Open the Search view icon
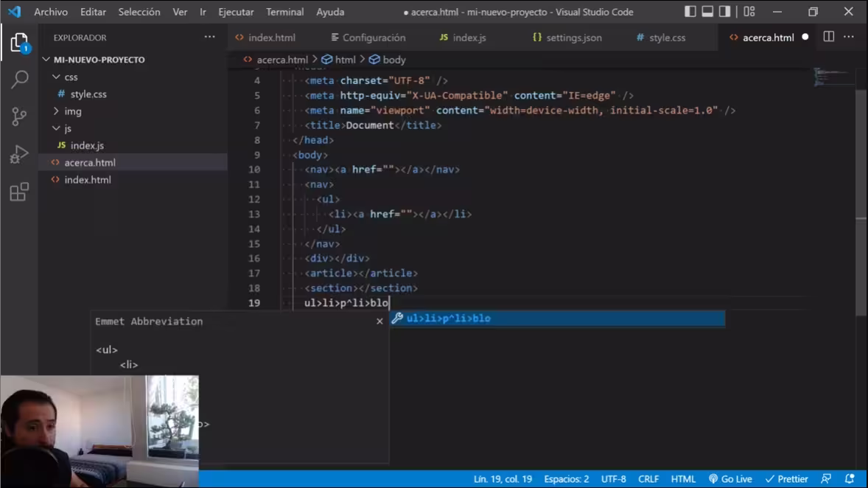The image size is (868, 488). (19, 80)
